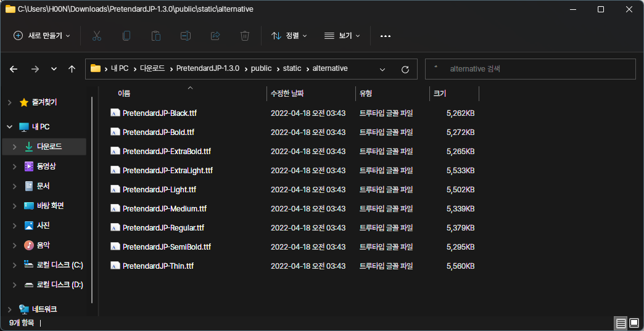Expand the 네트워크 tree node

click(9, 309)
